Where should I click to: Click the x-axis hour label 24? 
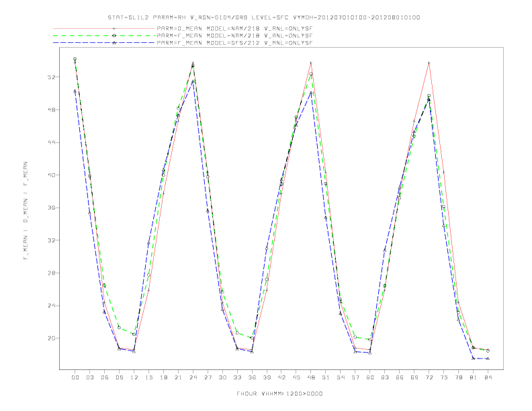point(193,377)
